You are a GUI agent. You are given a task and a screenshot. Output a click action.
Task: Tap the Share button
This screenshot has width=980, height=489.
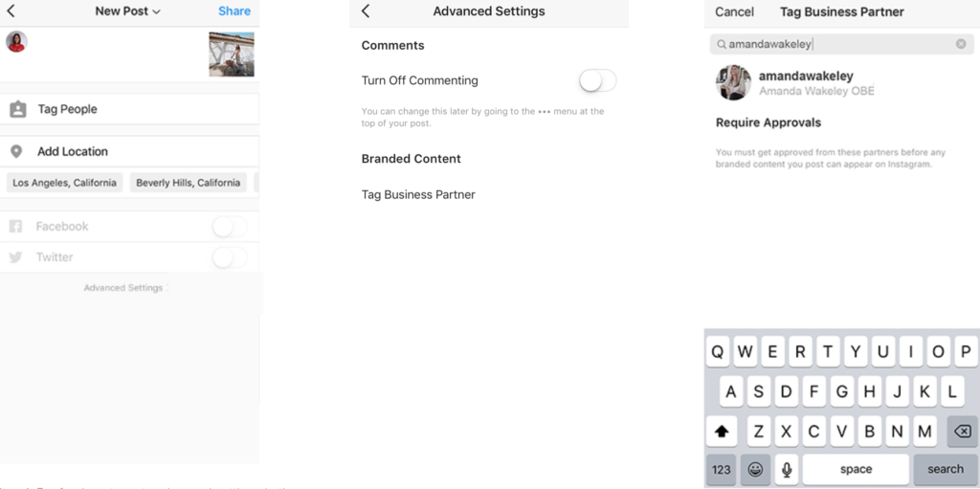234,11
